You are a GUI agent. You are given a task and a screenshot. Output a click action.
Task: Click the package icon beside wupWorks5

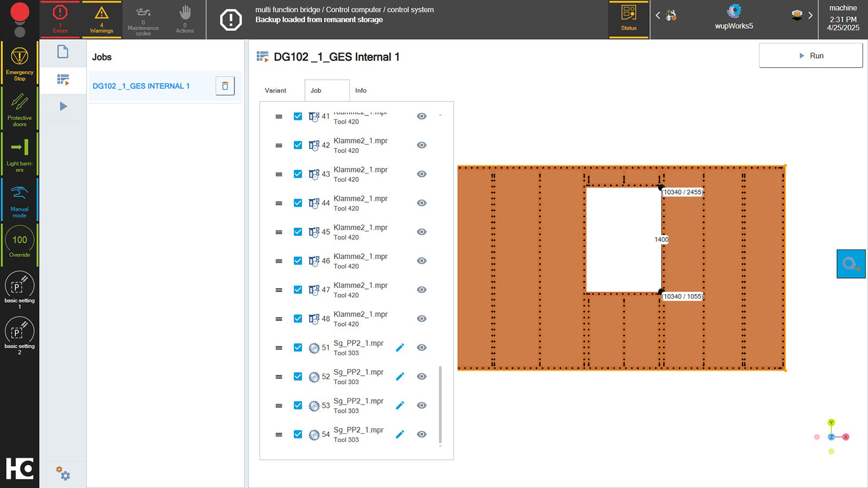pyautogui.click(x=796, y=15)
